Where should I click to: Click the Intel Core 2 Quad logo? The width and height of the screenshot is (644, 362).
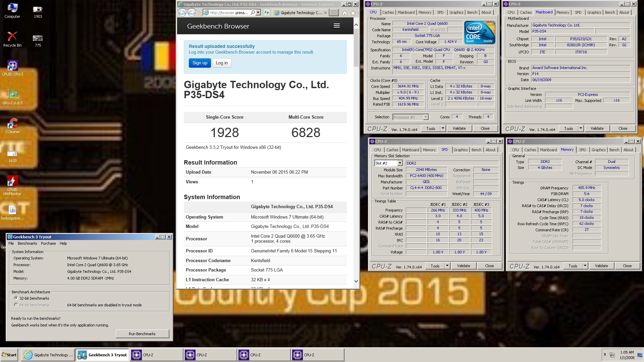click(480, 32)
